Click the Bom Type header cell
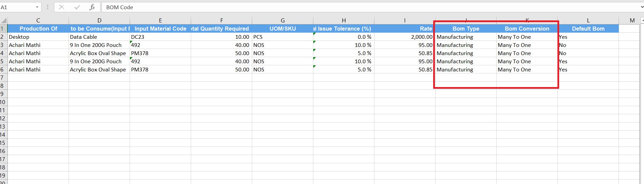Image resolution: width=644 pixels, height=184 pixels. pos(466,29)
